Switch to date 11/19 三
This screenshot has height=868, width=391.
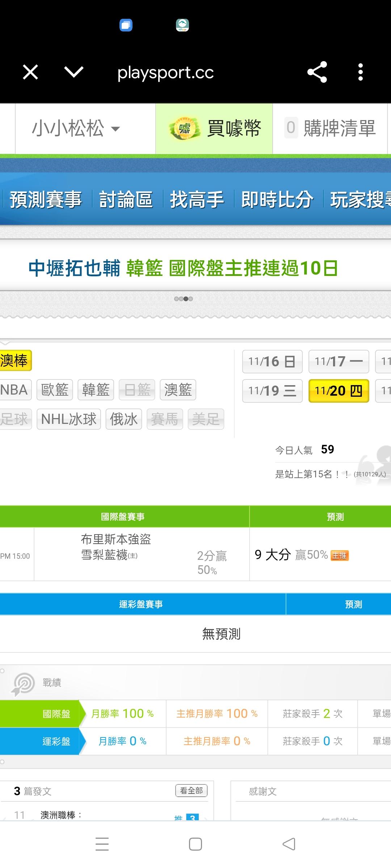point(272,391)
